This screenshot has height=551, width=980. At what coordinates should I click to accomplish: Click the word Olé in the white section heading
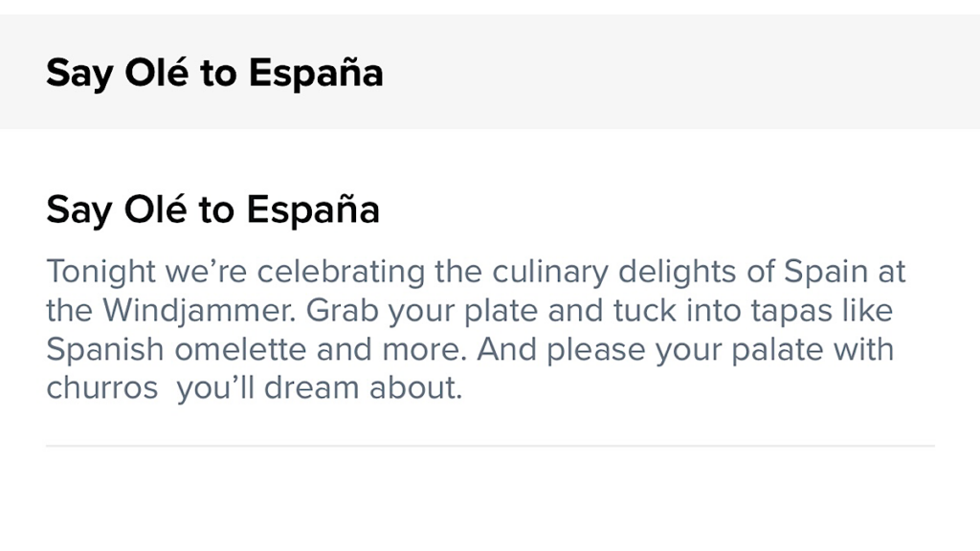pos(155,209)
